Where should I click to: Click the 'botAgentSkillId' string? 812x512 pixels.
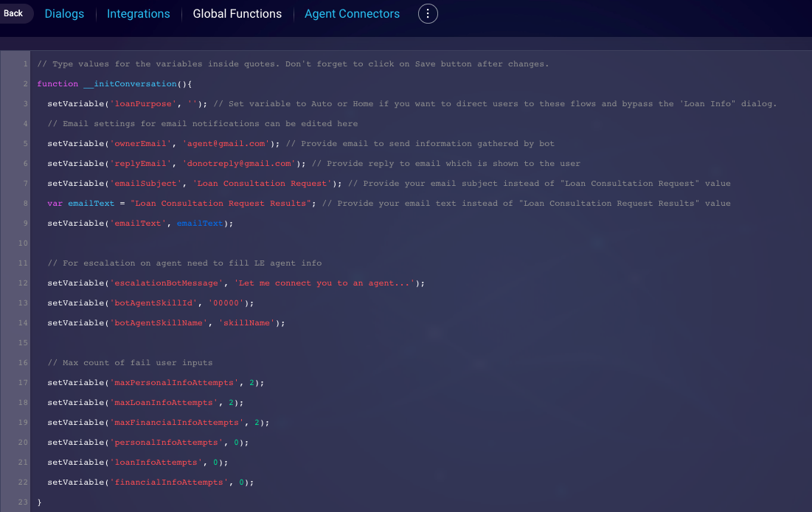tap(153, 302)
